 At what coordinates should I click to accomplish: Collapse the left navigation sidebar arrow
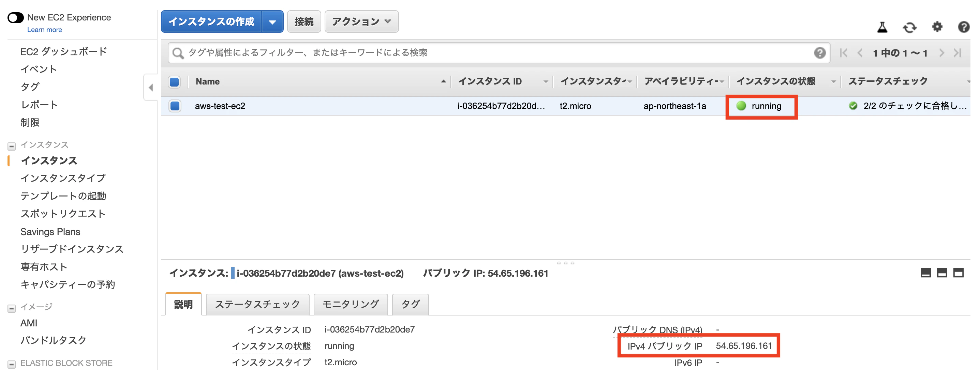[x=151, y=88]
